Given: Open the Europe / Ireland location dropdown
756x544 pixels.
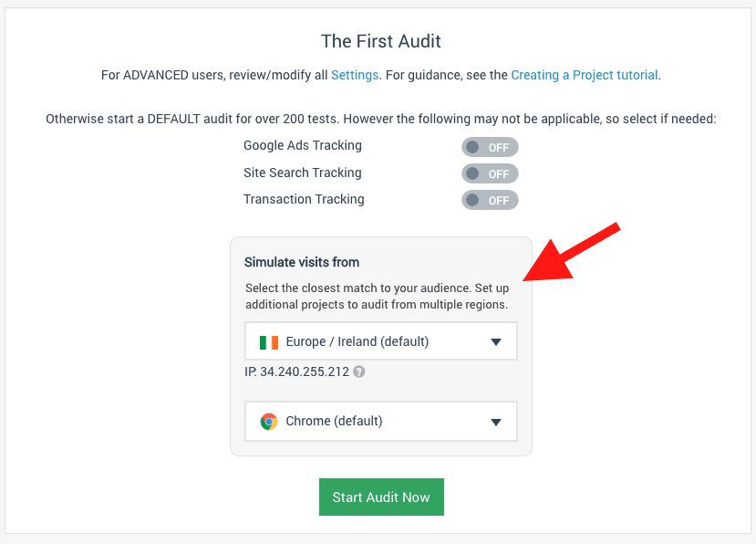Looking at the screenshot, I should click(381, 341).
